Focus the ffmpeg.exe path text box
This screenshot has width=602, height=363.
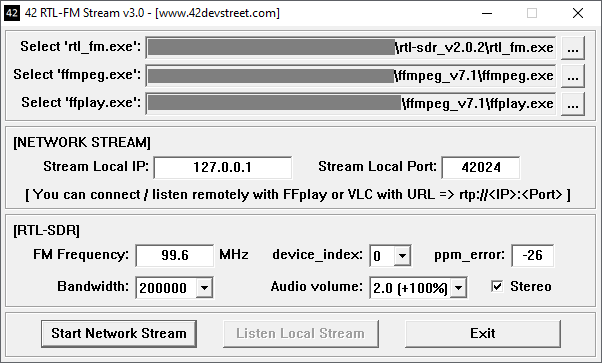point(351,76)
